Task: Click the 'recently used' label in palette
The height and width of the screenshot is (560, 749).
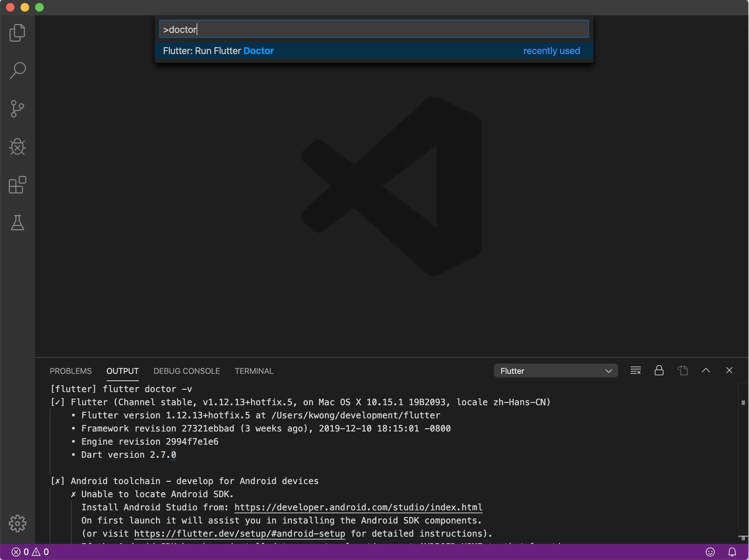Action: [552, 51]
